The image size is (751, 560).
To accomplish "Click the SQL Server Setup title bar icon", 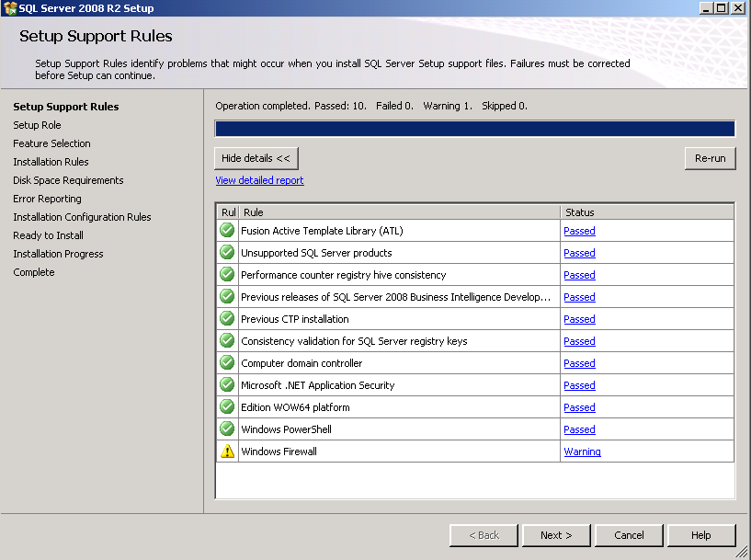I will 9,8.
